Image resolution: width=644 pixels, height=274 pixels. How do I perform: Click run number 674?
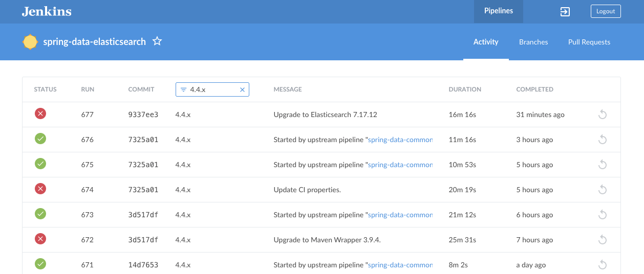coord(88,190)
